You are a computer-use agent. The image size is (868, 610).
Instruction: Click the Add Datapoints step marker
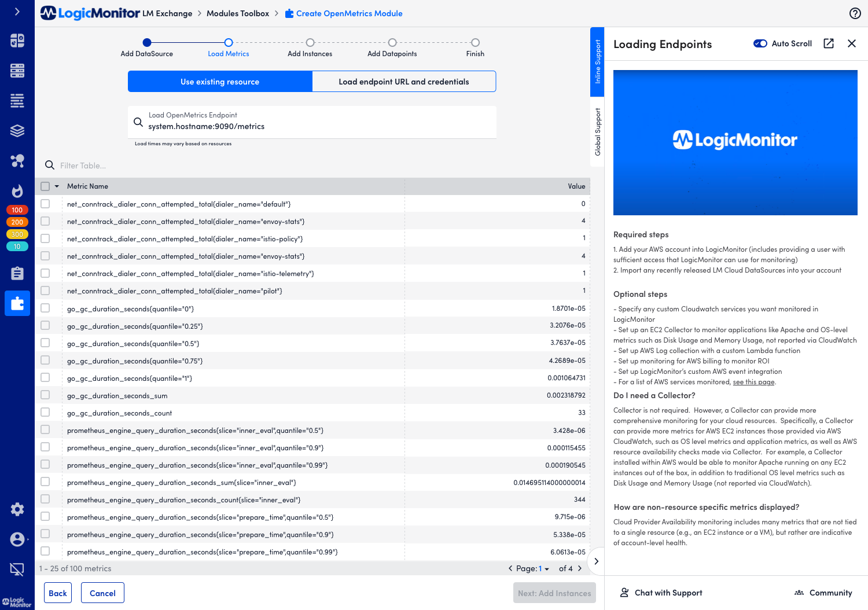(x=392, y=42)
